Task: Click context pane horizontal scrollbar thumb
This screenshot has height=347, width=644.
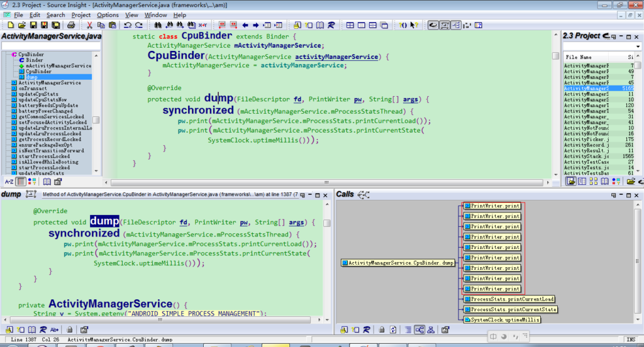Action: (160, 319)
